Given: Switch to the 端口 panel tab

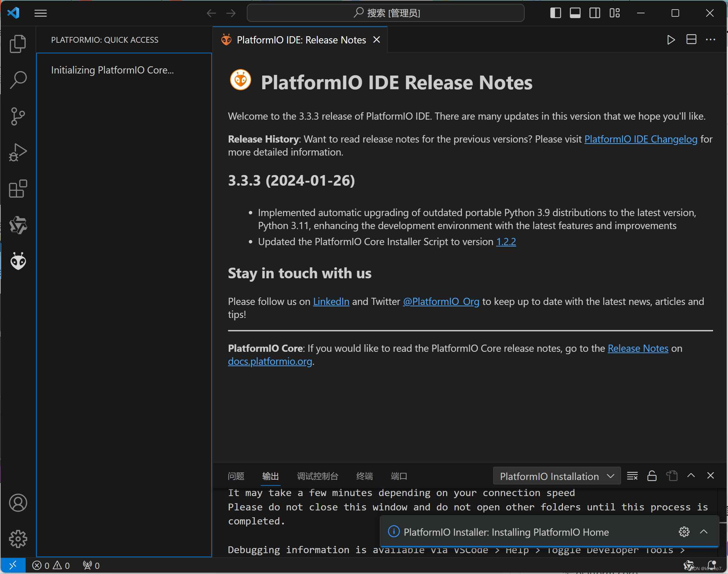Looking at the screenshot, I should [399, 476].
